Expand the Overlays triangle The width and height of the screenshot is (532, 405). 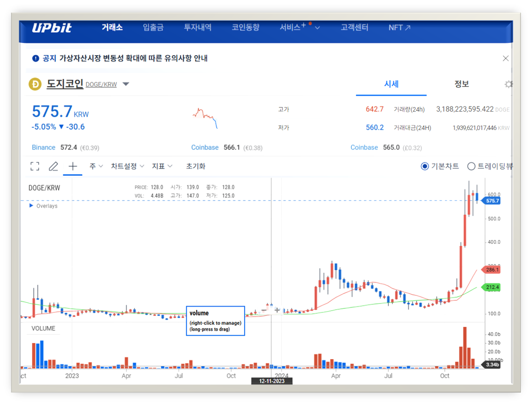pos(31,206)
